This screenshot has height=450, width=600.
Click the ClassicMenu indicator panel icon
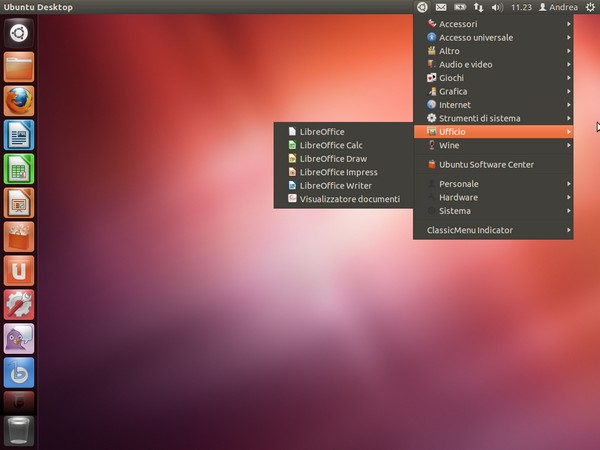coord(422,7)
